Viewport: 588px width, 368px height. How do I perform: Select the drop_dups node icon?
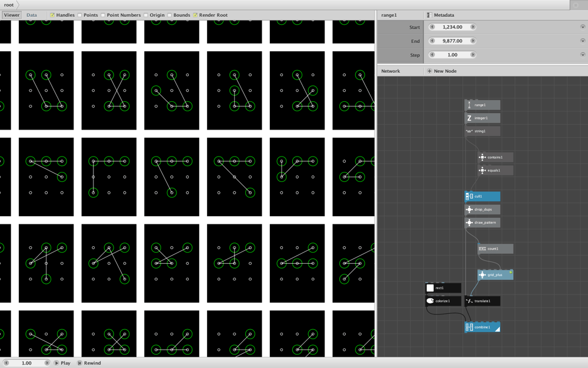point(469,210)
